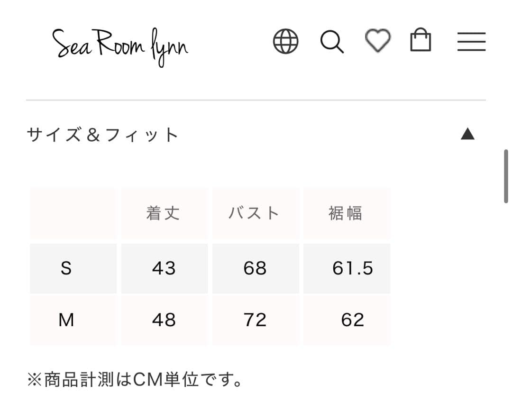Viewport: 512px width, 420px height.
Task: Click the value 68 in size S row
Action: tap(255, 269)
